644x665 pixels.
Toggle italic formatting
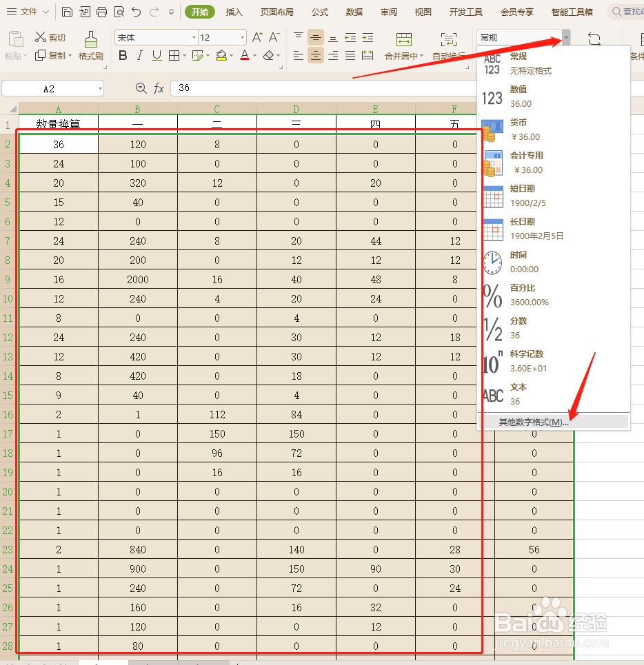[x=139, y=55]
